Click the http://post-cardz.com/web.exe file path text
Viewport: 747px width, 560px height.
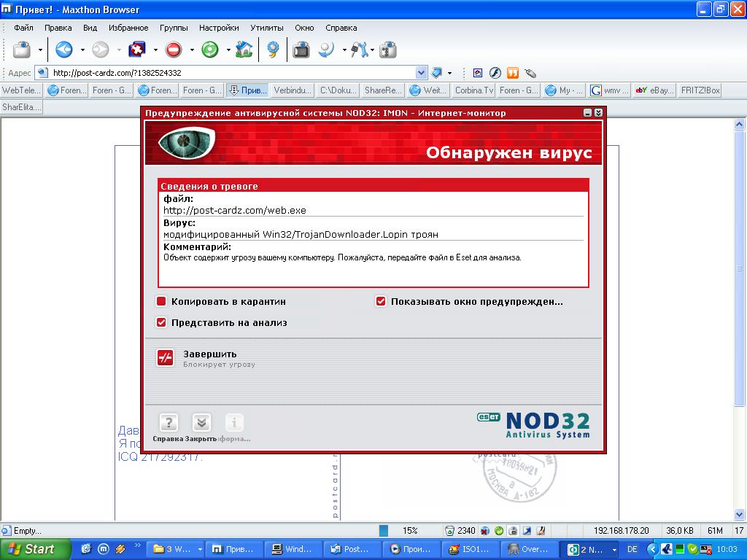tap(234, 210)
